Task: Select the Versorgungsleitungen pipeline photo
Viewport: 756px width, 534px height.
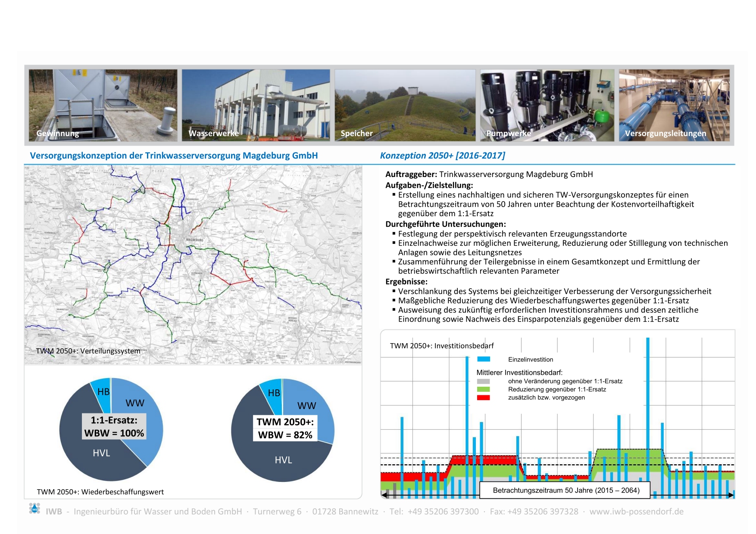Action: (674, 105)
